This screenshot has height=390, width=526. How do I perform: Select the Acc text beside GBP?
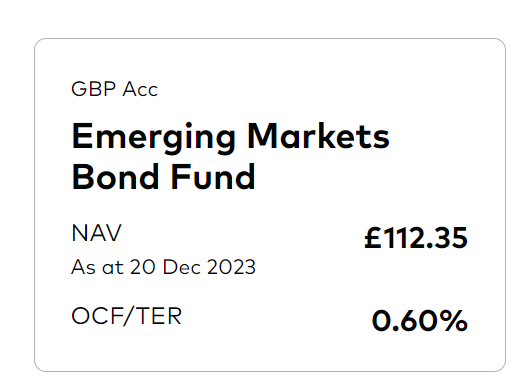pos(140,90)
